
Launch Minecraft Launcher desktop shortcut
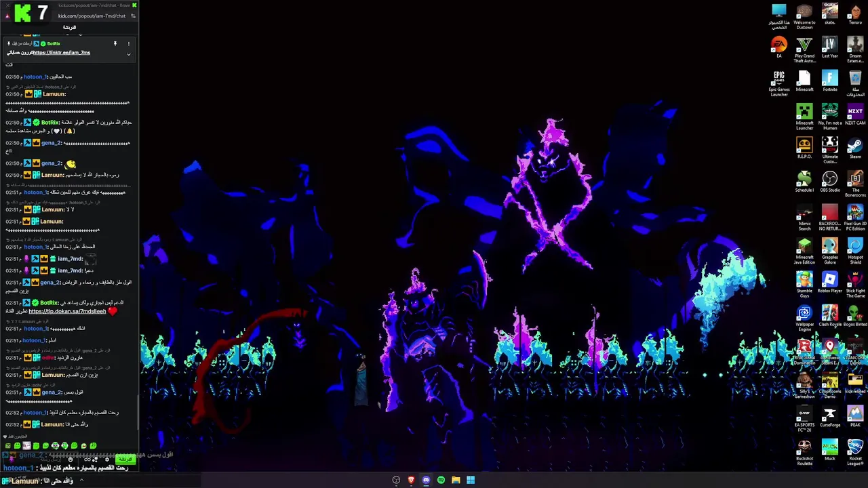pos(804,117)
